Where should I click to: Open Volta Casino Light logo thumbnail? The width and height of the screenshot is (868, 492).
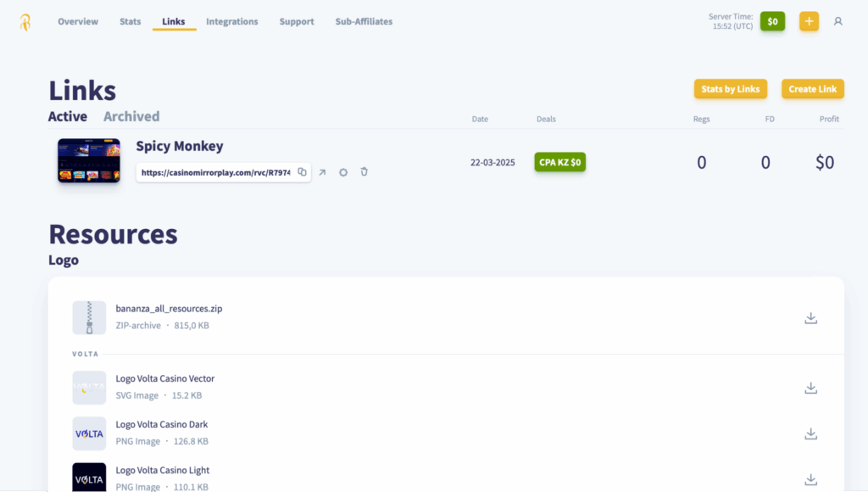89,478
